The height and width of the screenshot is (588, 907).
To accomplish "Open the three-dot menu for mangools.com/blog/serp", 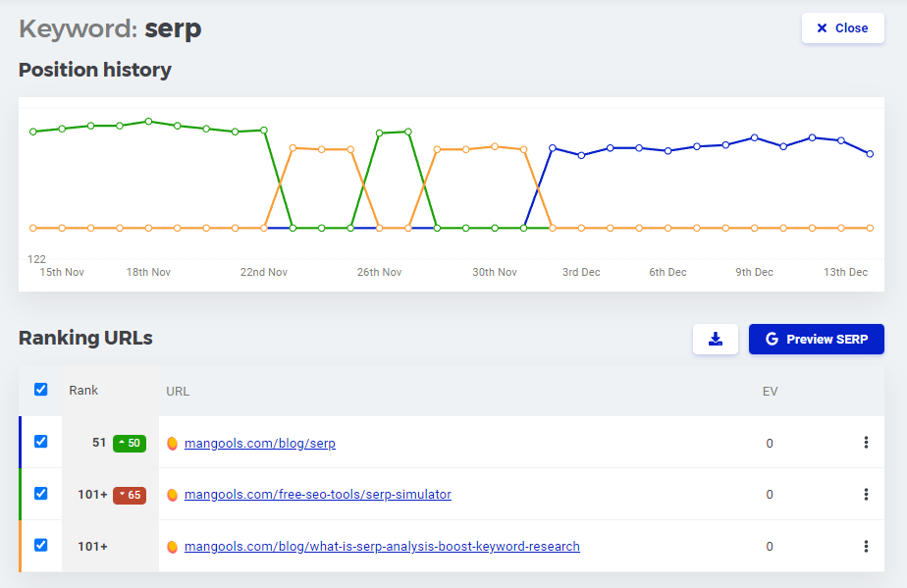I will click(x=866, y=443).
